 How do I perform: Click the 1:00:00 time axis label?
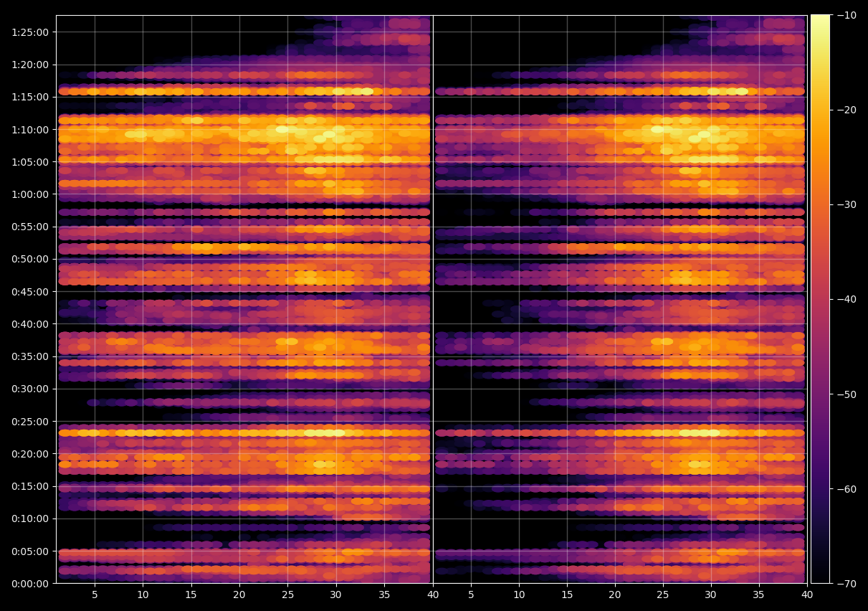click(x=30, y=194)
